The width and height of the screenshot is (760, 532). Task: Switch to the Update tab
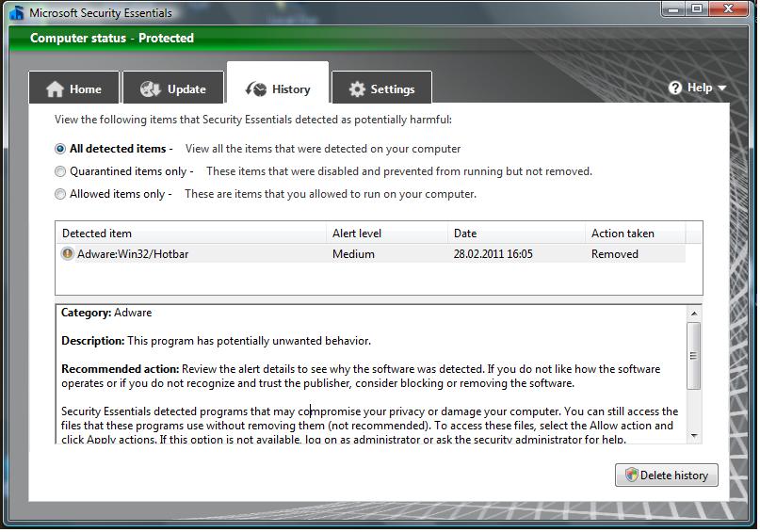173,88
